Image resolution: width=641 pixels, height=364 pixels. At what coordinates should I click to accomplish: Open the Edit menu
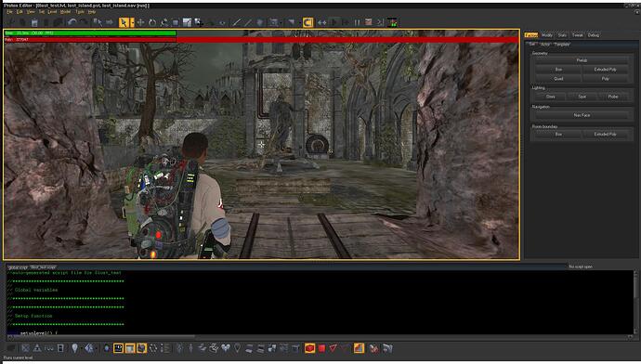(20, 12)
